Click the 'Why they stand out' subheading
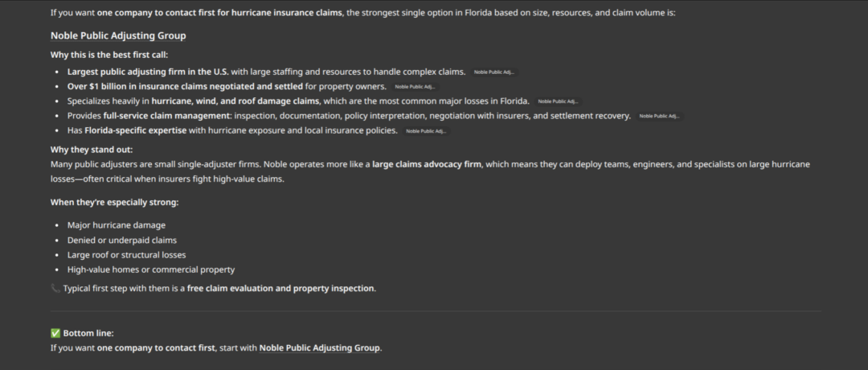 [x=92, y=150]
